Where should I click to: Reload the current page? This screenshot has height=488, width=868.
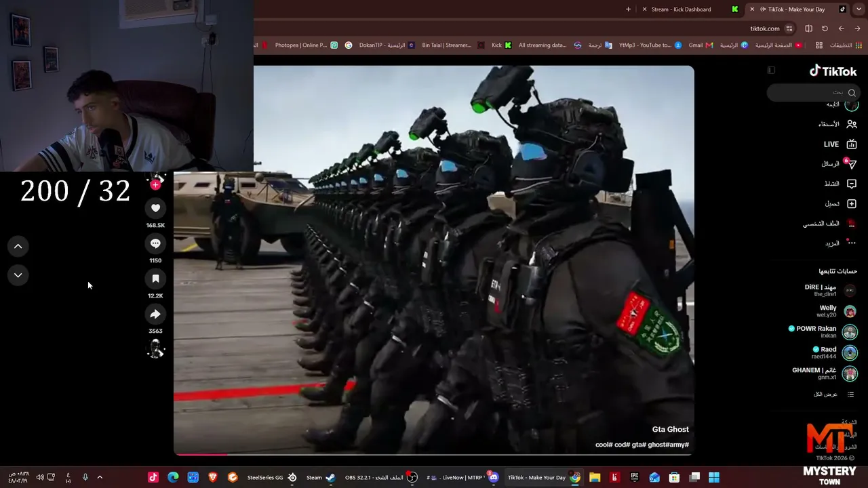825,28
